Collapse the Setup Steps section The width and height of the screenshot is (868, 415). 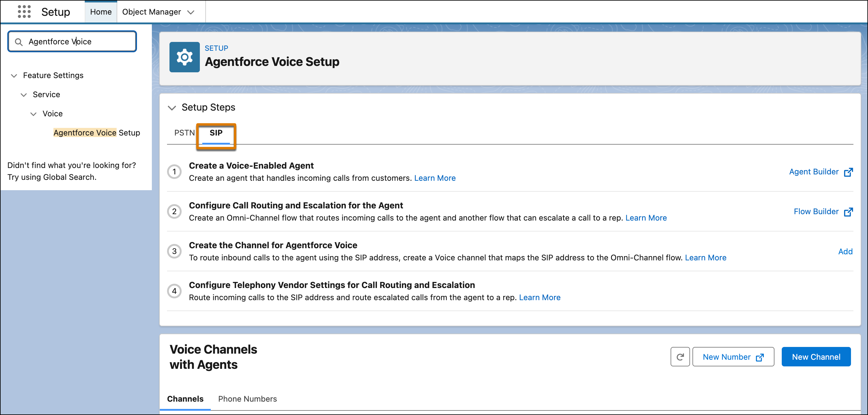pyautogui.click(x=172, y=108)
